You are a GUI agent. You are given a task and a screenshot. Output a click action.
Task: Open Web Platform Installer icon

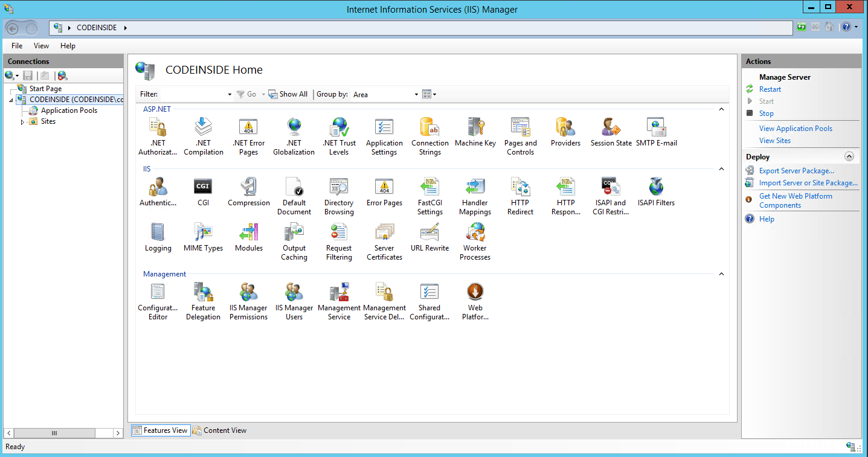click(x=475, y=292)
